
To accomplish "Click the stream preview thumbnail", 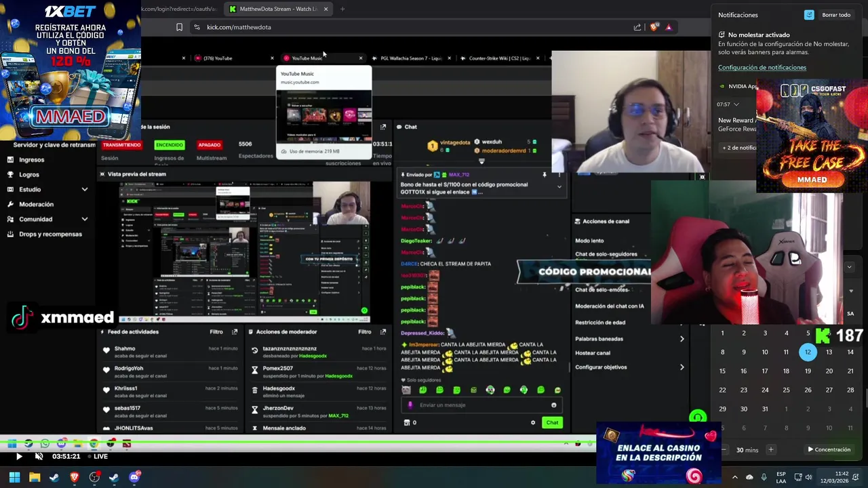I will coord(244,252).
